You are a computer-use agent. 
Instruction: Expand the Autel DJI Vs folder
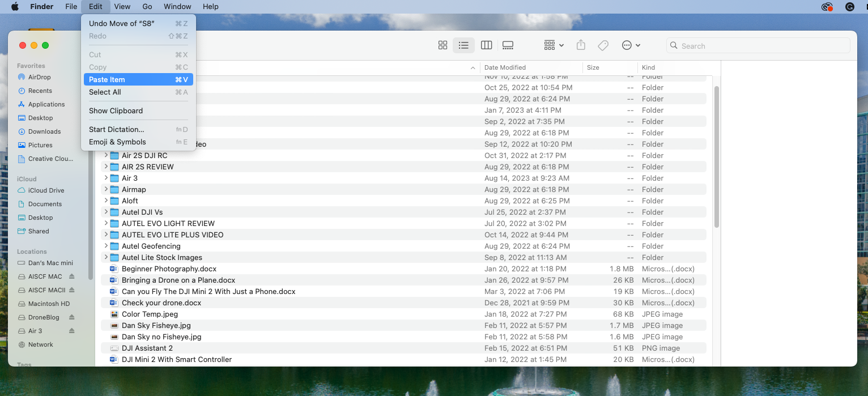[106, 212]
